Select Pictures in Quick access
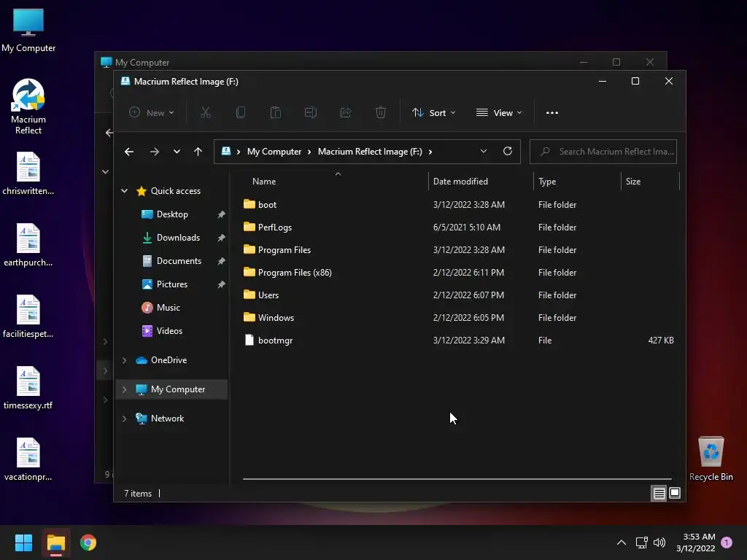Screen dimensions: 747x560 pos(172,284)
